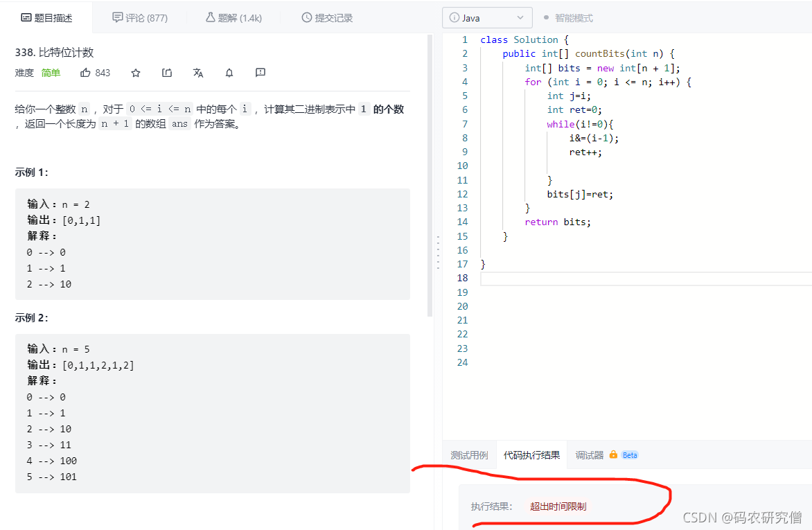The width and height of the screenshot is (812, 530).
Task: Click the problem title 338. 比特位计数
Action: point(54,53)
